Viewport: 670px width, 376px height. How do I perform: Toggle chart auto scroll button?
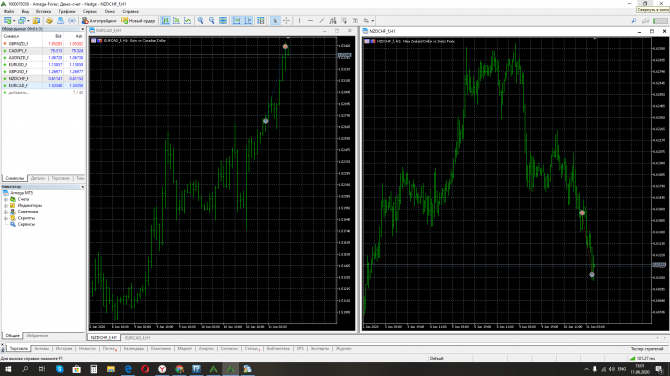236,21
